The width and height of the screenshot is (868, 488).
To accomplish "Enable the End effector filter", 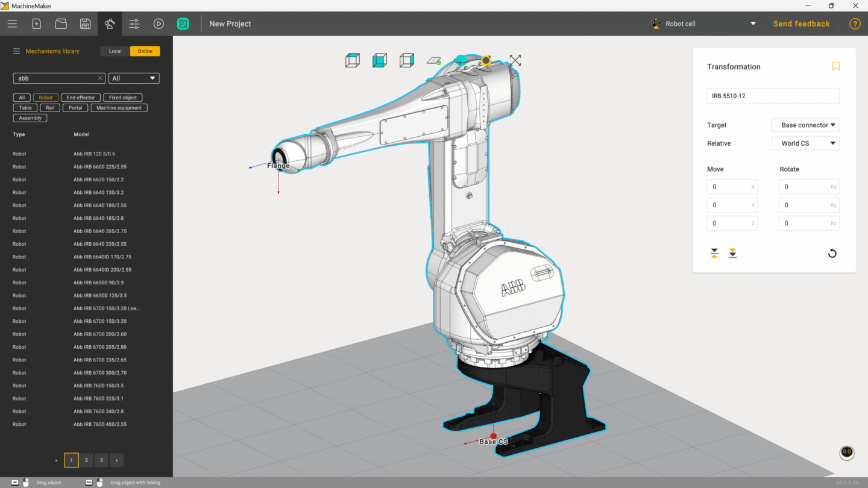I will [x=80, y=97].
